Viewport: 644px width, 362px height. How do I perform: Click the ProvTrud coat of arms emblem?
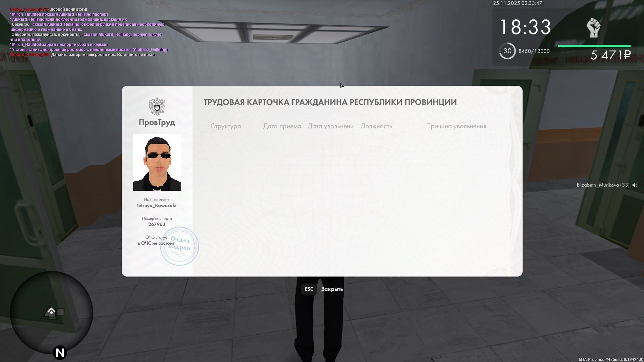[157, 107]
